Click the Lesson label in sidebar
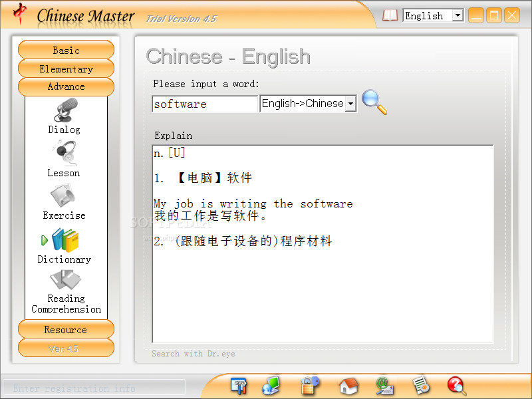This screenshot has width=532, height=399. coord(64,173)
